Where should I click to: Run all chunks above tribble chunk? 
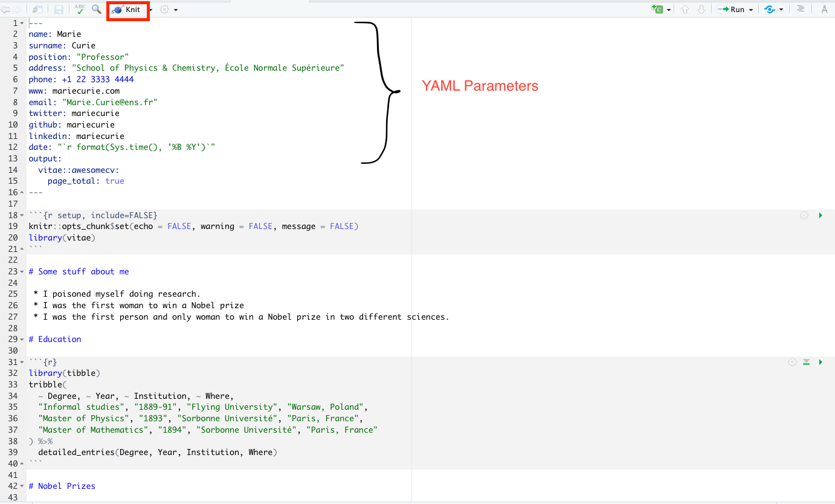(806, 362)
